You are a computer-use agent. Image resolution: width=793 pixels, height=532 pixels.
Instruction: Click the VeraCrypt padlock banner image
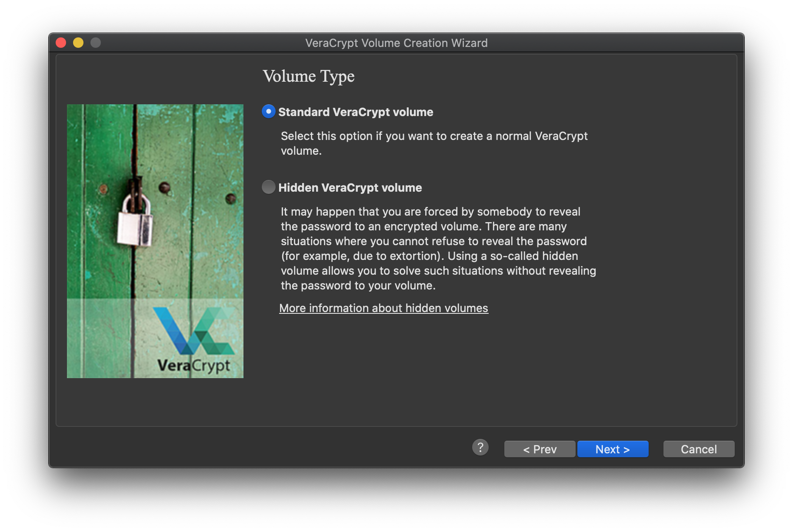click(155, 241)
